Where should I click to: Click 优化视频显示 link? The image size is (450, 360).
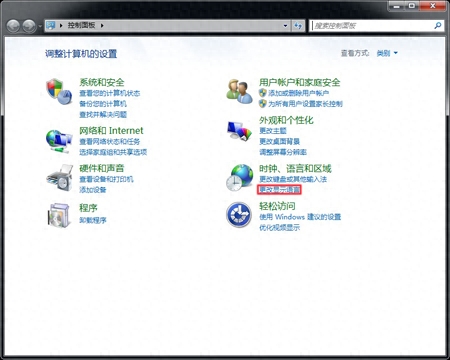tap(280, 228)
